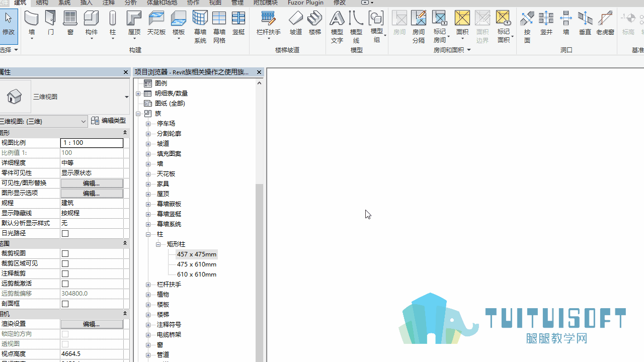Screen dimensions: 644x362
Task: Select the 幕墙网格 (Curtain Grid) tool
Action: click(219, 27)
